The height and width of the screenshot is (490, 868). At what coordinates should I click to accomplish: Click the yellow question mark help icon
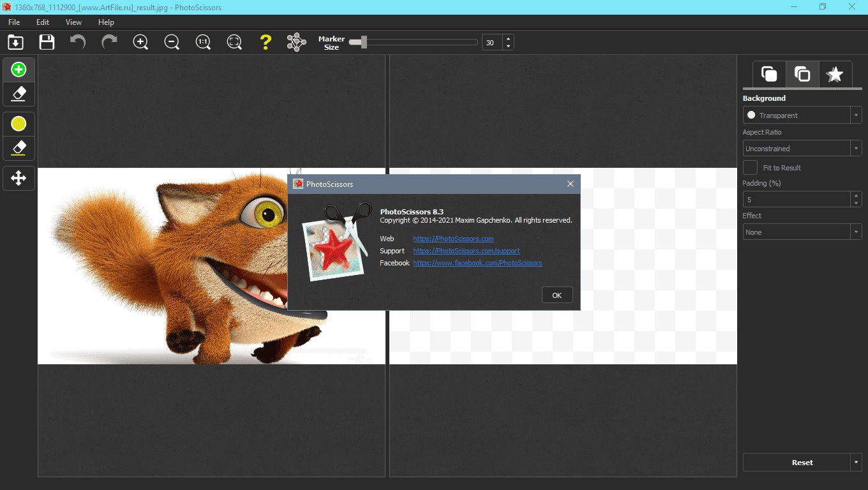pyautogui.click(x=266, y=43)
